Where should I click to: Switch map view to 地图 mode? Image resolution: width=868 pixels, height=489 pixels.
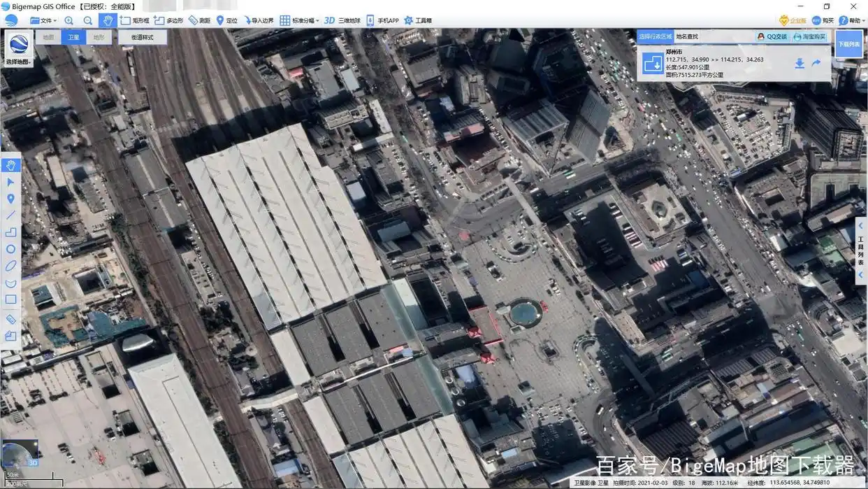click(48, 37)
